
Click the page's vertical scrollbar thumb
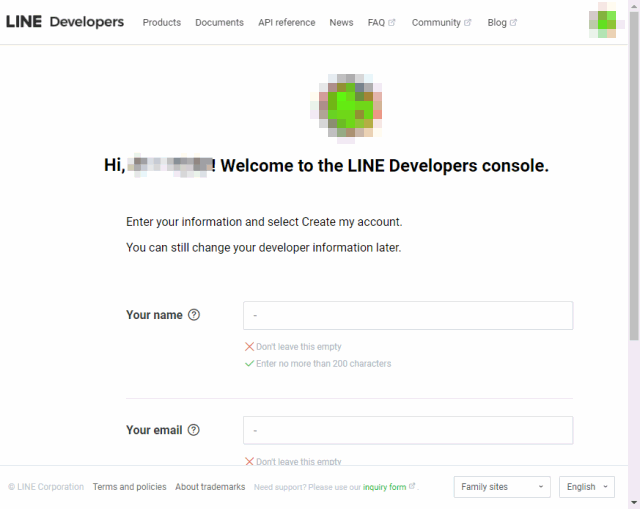click(x=634, y=176)
